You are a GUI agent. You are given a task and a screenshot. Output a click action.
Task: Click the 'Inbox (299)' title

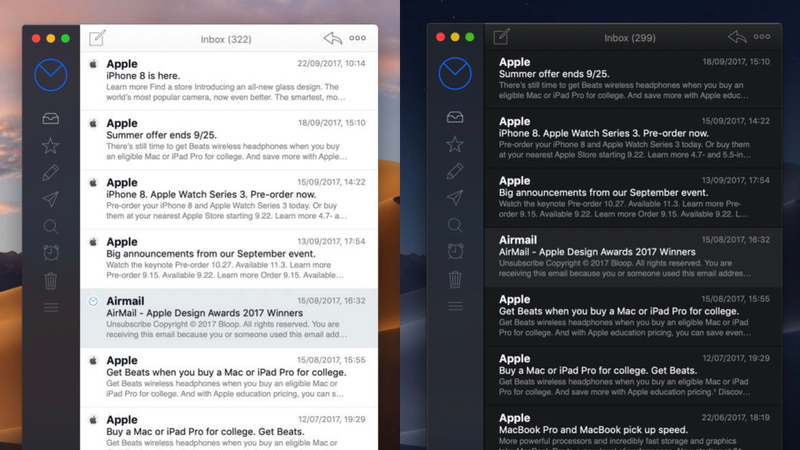coord(630,38)
